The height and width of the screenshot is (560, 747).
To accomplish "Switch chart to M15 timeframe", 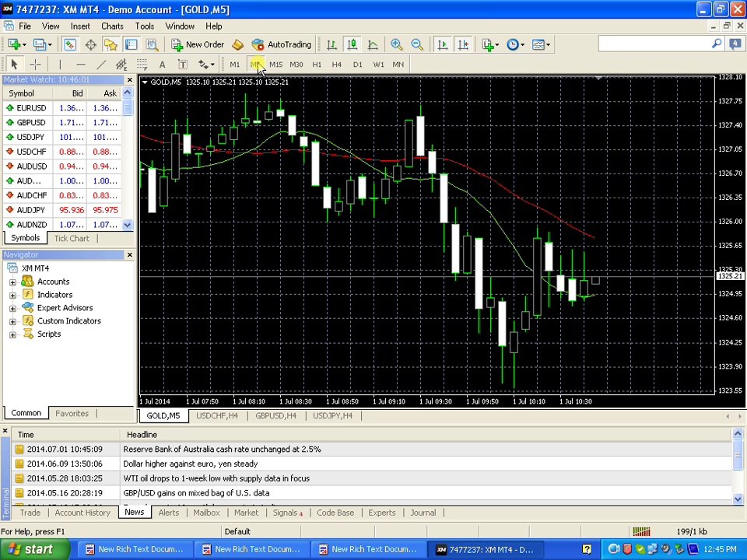I will pyautogui.click(x=275, y=65).
